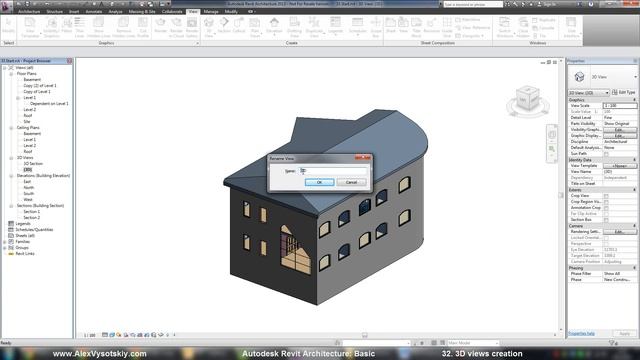The height and width of the screenshot is (360, 640).
Task: Collapse the 3D Views tree node
Action: click(11, 158)
